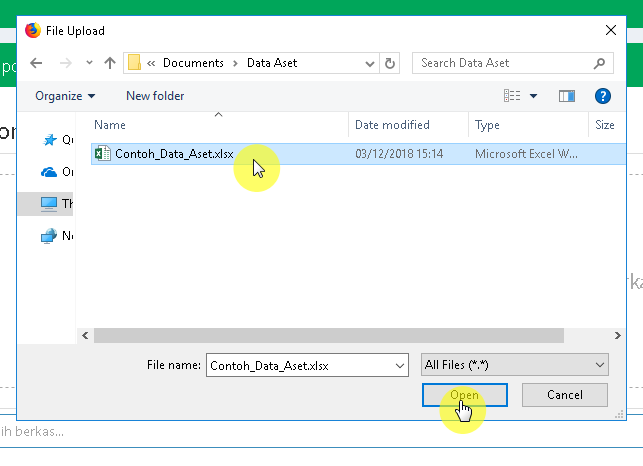The width and height of the screenshot is (643, 466).
Task: Open the view options dropdown arrow
Action: [534, 96]
